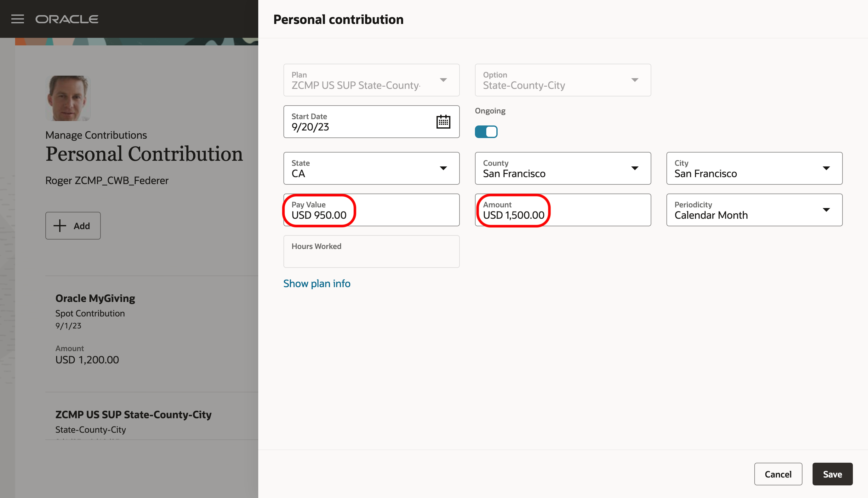Click the State-County-City subtitle in the list
This screenshot has width=868, height=498.
[x=91, y=430]
